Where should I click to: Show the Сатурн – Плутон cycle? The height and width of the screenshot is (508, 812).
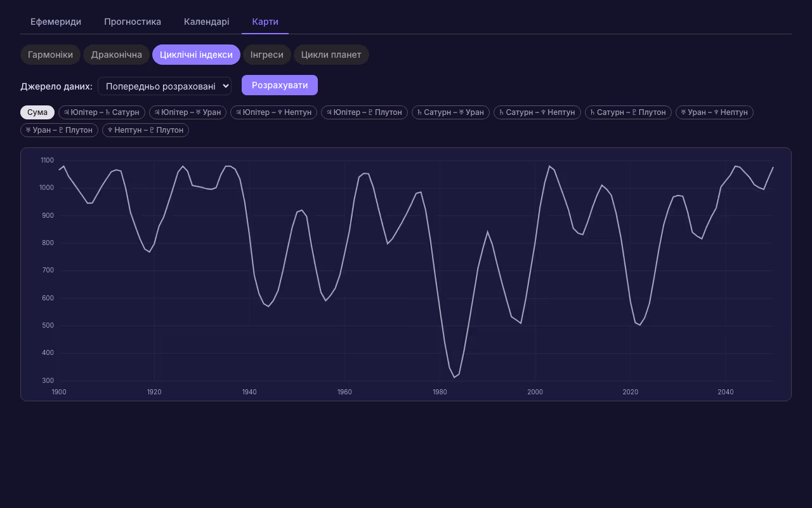point(628,112)
